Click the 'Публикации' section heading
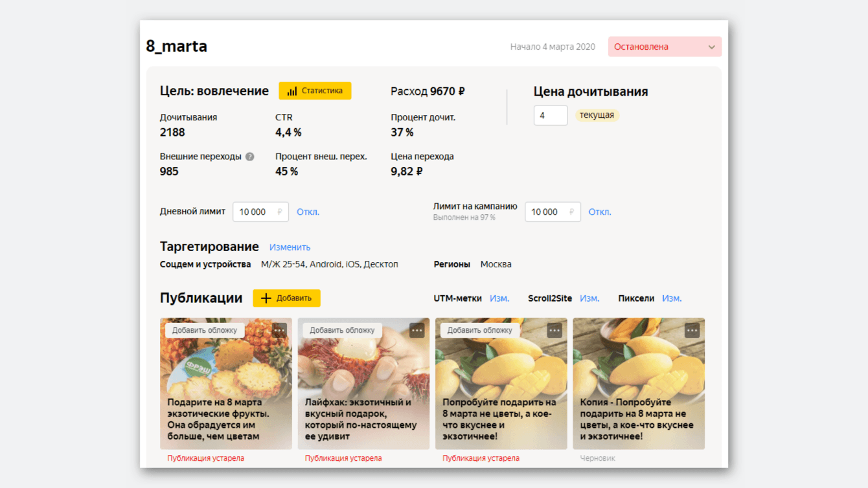This screenshot has width=868, height=488. [x=201, y=298]
